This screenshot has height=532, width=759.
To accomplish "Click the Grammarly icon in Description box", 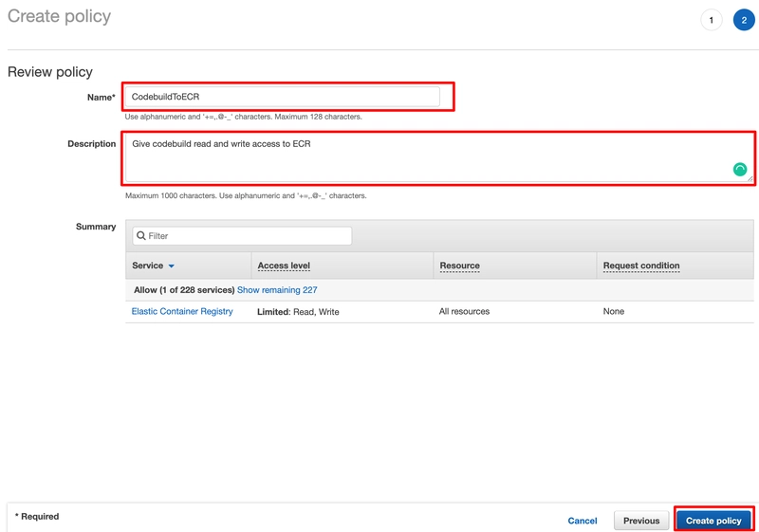I will point(740,169).
